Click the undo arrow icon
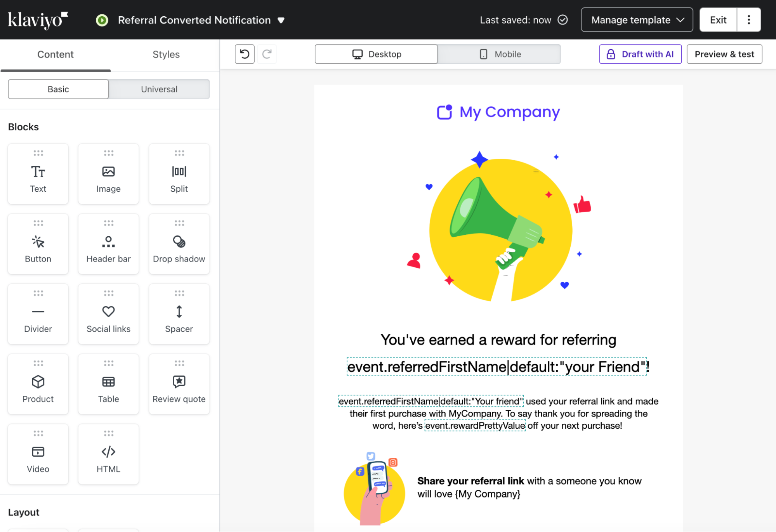 tap(245, 54)
